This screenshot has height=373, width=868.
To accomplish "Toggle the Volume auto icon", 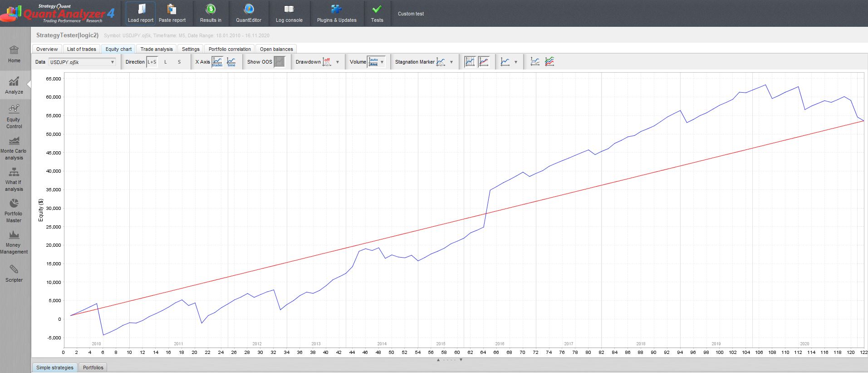I will click(373, 62).
